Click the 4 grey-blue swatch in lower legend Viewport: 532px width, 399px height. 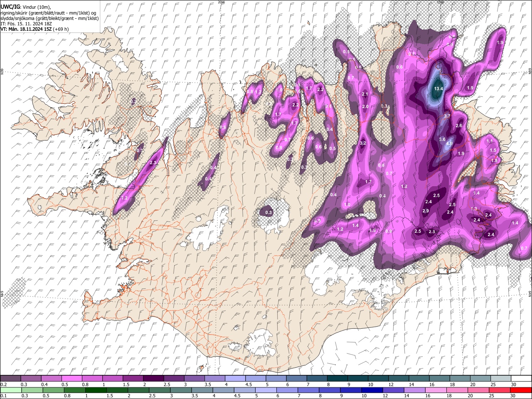223,390
